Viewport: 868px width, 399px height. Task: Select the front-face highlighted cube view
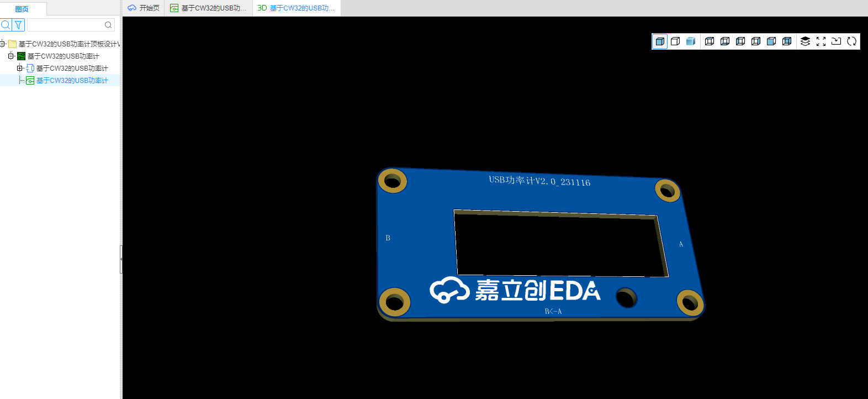tap(771, 41)
